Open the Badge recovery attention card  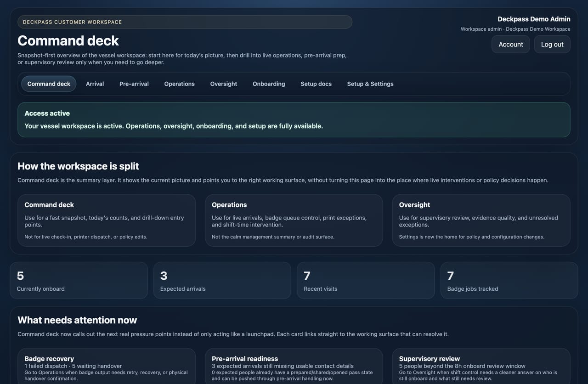click(107, 366)
